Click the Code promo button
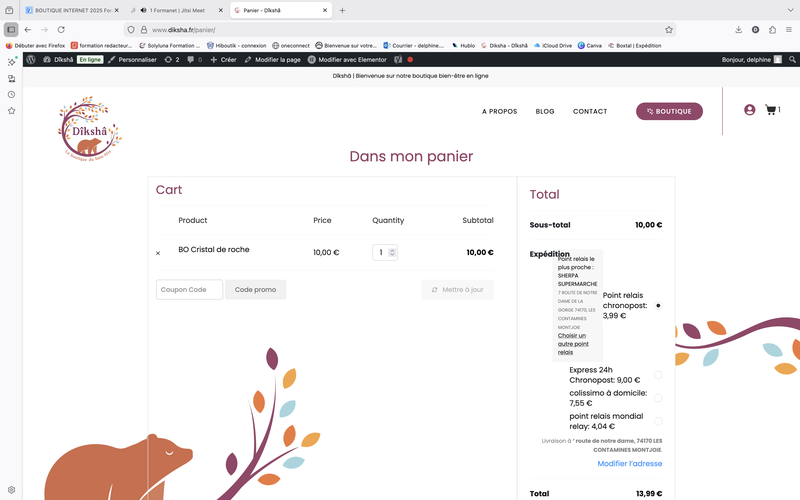The width and height of the screenshot is (800, 500). click(x=255, y=290)
